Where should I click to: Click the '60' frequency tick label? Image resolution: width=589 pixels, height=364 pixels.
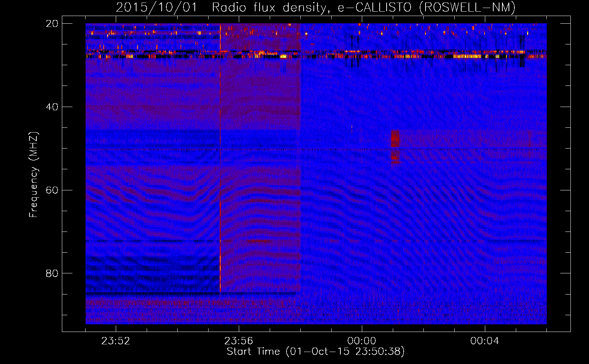tap(52, 190)
